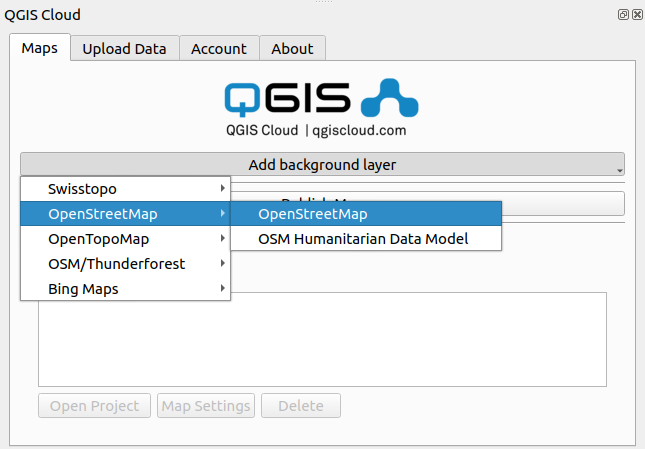645x449 pixels.
Task: Switch to the Maps tab
Action: pos(39,48)
